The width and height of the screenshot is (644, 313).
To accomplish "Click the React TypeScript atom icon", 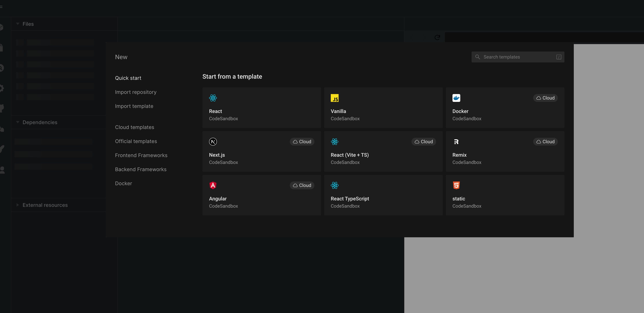I will click(334, 185).
